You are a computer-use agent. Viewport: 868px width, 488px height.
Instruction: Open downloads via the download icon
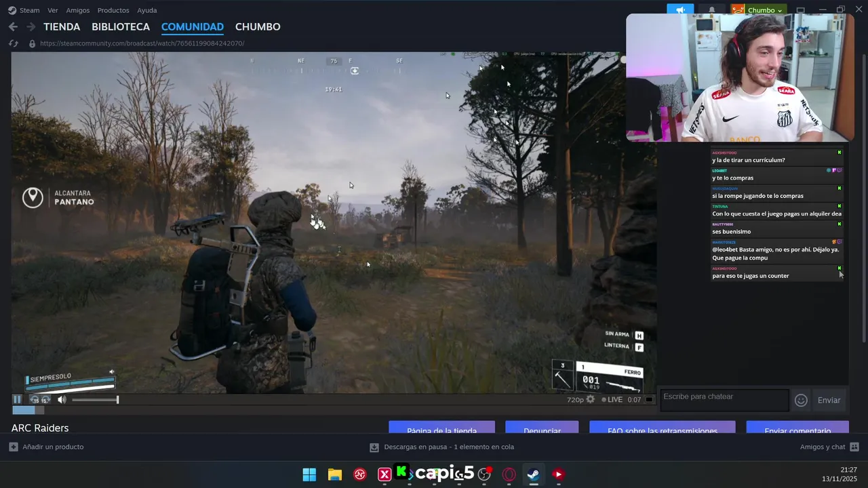(x=374, y=447)
